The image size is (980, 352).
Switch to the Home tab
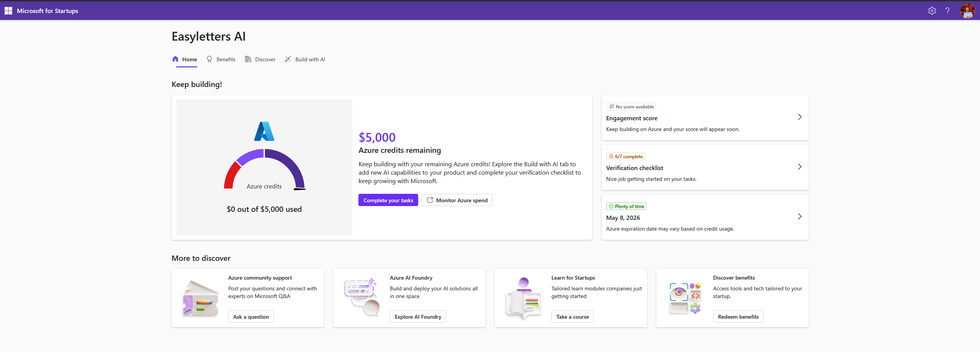(185, 59)
